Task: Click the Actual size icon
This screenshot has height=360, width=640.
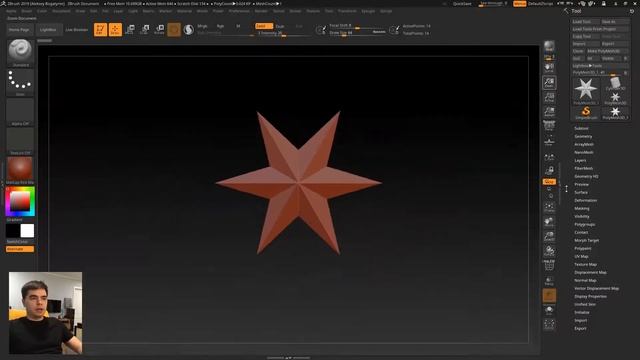Action: tap(549, 97)
